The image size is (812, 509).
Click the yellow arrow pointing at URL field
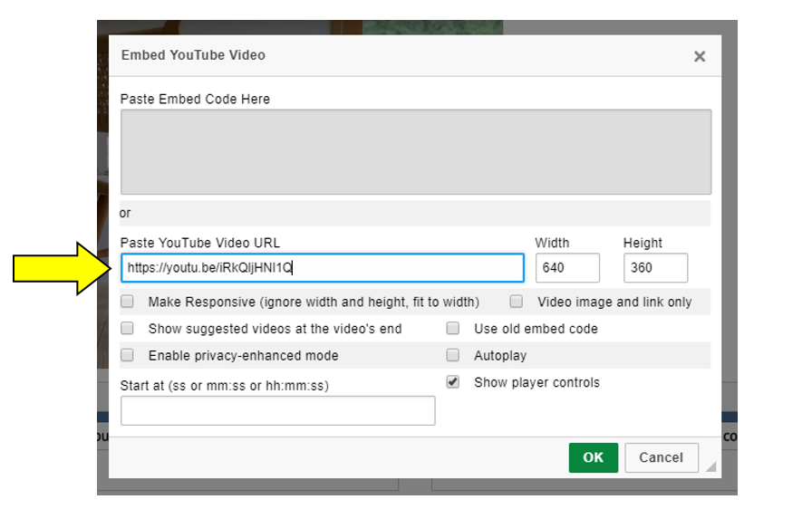(x=65, y=268)
